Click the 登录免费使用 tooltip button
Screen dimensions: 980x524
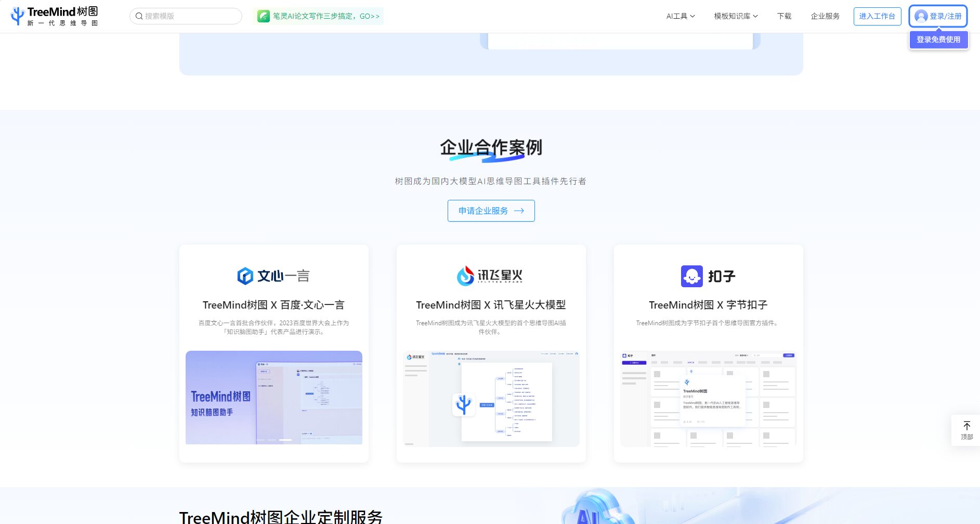pyautogui.click(x=938, y=40)
